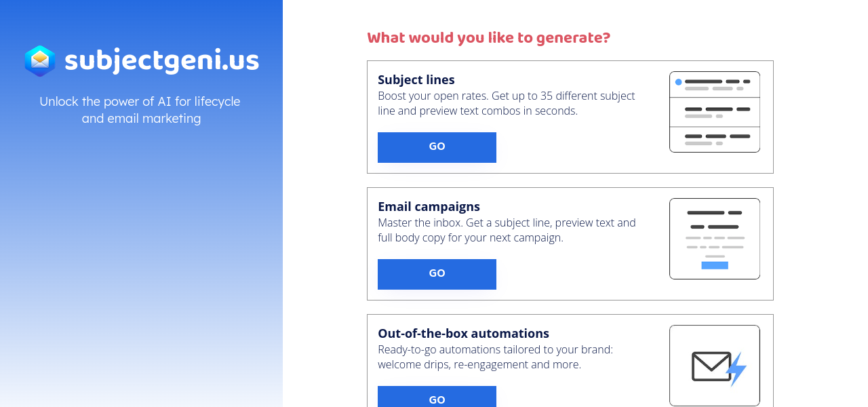Viewport: 868px width, 407px height.
Task: Click the 'Unlock the power of AI' tagline
Action: [140, 110]
